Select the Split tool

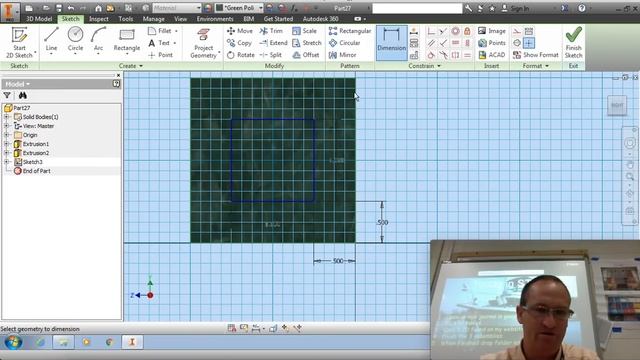click(271, 55)
